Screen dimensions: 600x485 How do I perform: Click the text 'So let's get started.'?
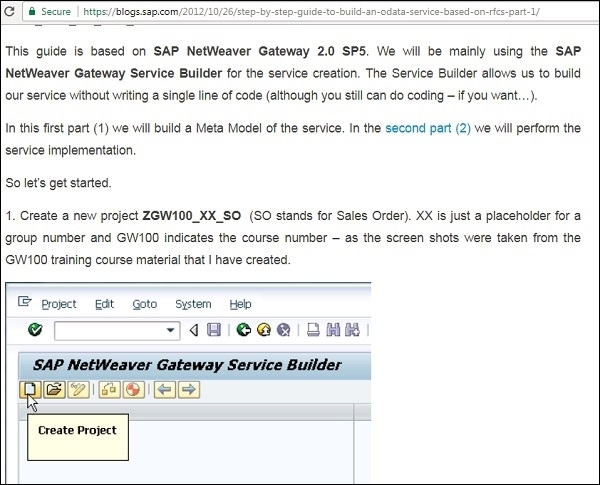[x=59, y=183]
